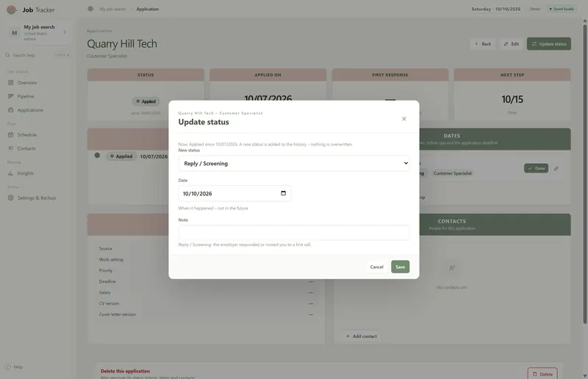This screenshot has height=379, width=588.
Task: Open the date picker calendar icon
Action: (283, 193)
